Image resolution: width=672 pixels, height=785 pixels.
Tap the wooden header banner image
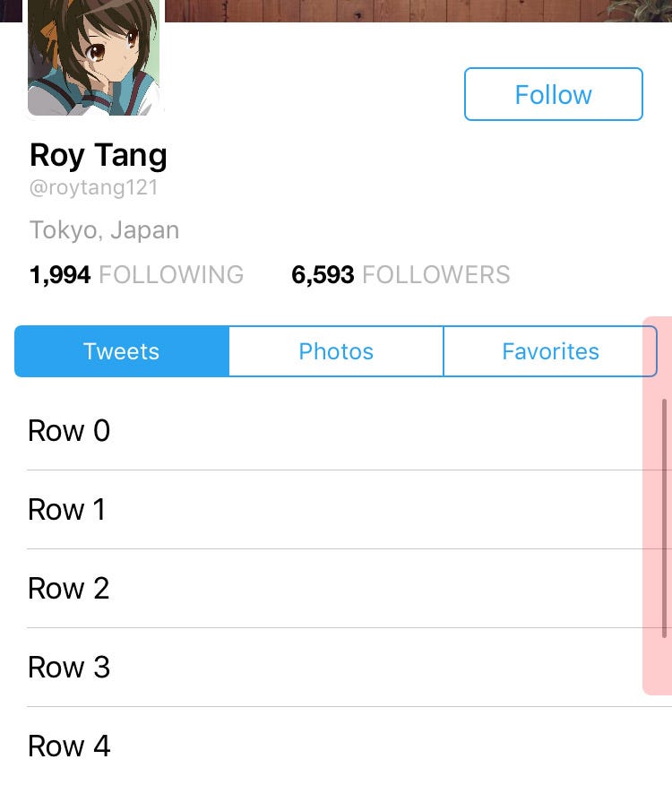point(418,11)
